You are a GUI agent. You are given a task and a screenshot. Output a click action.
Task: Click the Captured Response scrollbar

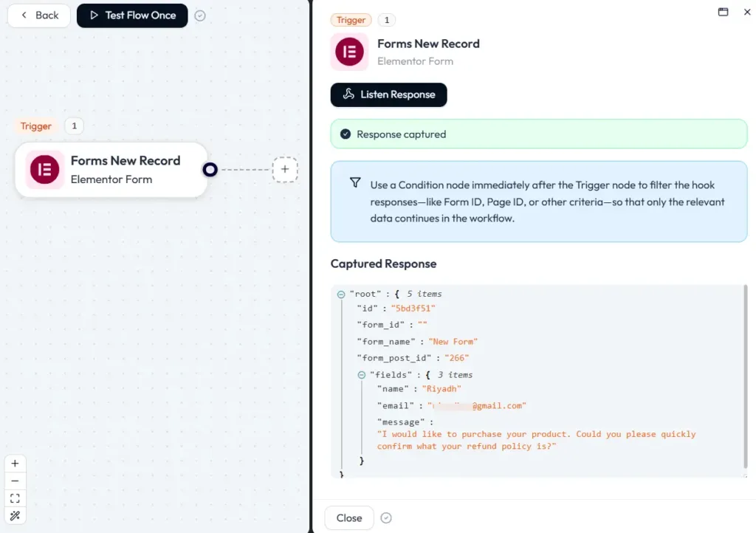click(744, 376)
